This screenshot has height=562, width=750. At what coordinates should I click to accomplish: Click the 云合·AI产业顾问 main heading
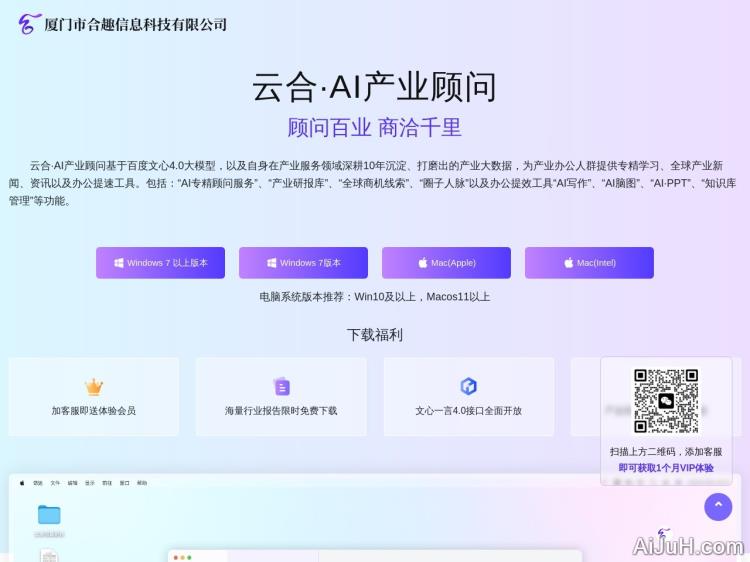pos(375,87)
